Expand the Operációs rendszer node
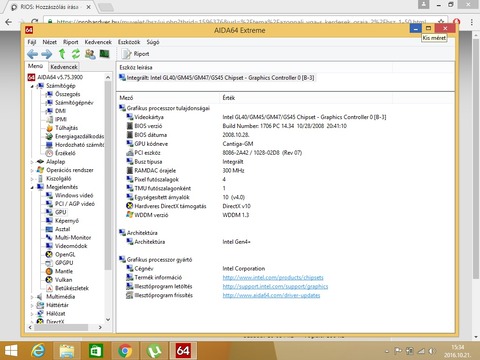Viewport: 480px width, 360px height. tap(32, 170)
